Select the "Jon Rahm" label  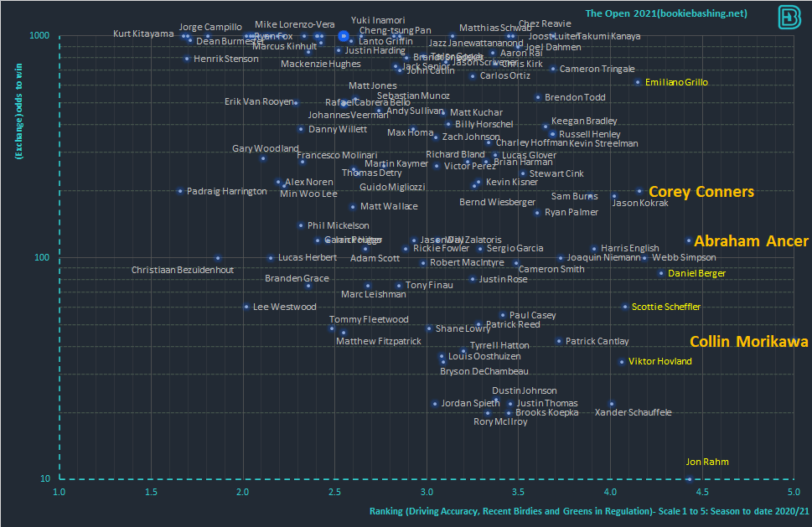(707, 462)
